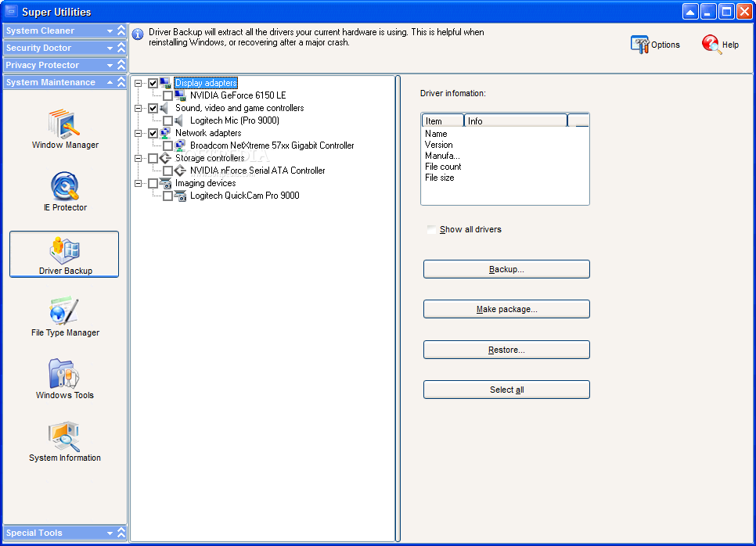This screenshot has width=756, height=546.
Task: Check the NVIDIA nForce Serial ATA Controller checkbox
Action: tap(167, 171)
